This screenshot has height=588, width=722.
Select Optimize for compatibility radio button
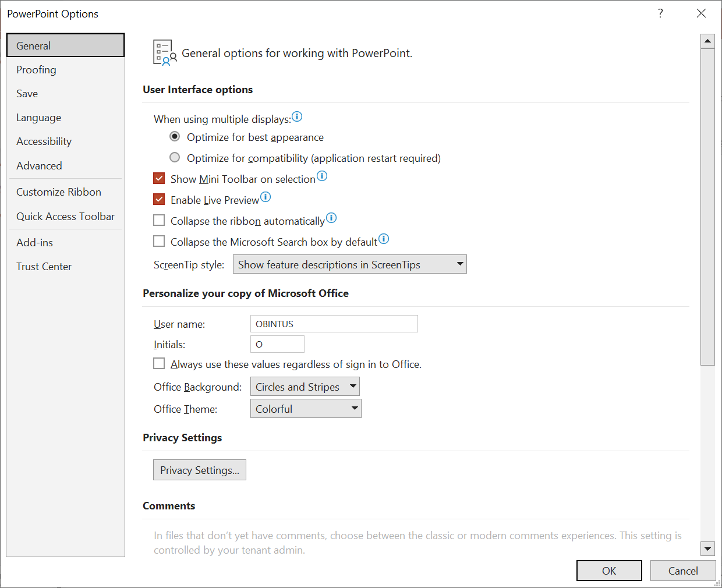(x=175, y=158)
